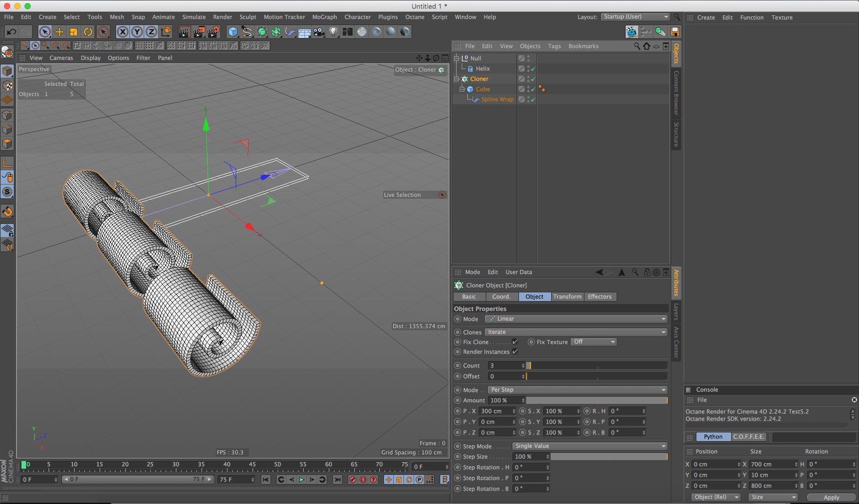Switch to the Effectors tab

599,296
